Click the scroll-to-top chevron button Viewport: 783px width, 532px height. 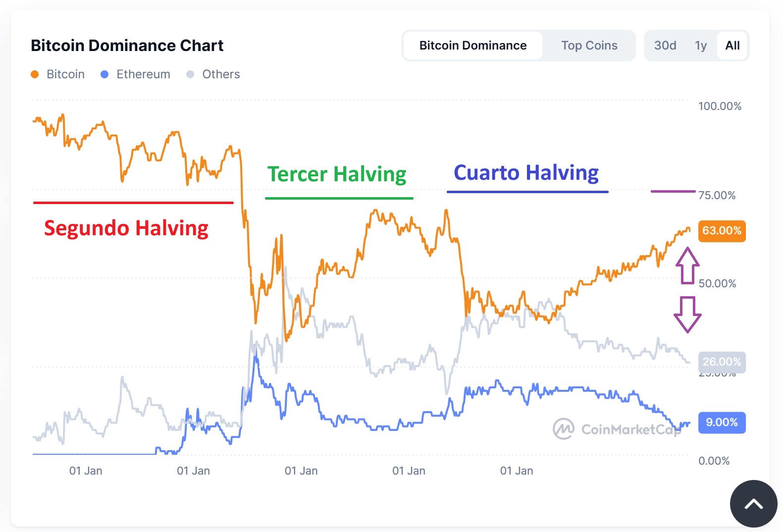(753, 504)
